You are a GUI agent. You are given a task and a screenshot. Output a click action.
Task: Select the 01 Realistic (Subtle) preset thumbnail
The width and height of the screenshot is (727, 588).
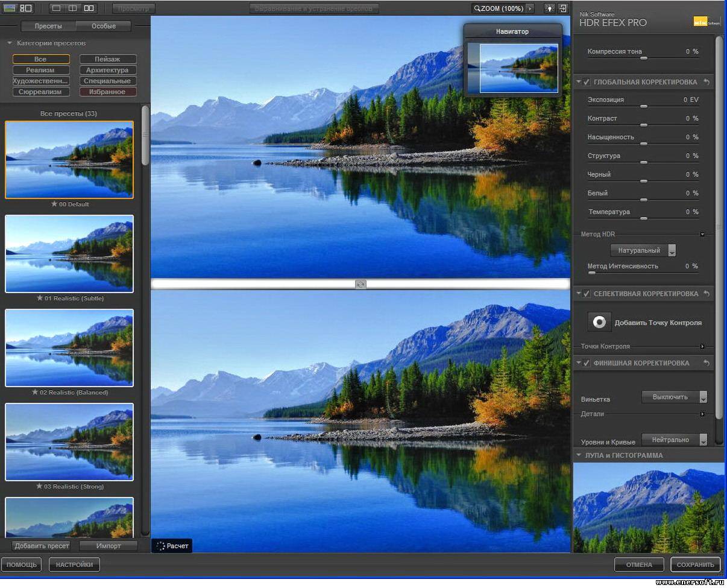(69, 254)
